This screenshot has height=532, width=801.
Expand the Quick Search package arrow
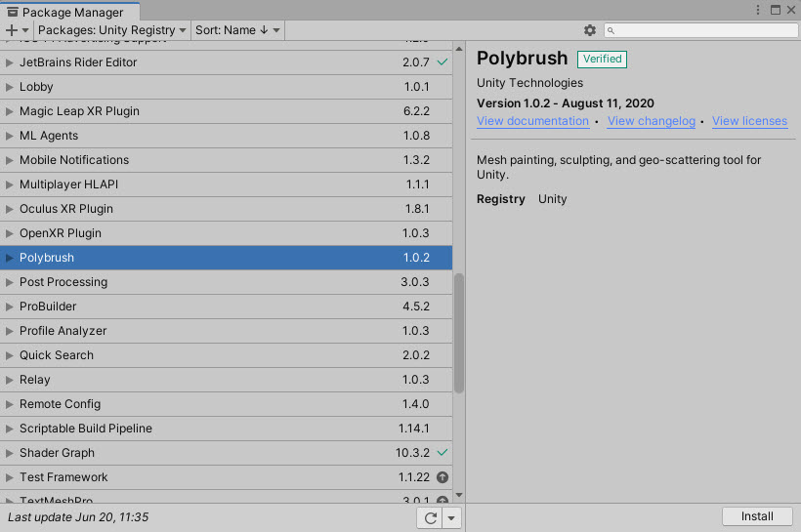[9, 355]
